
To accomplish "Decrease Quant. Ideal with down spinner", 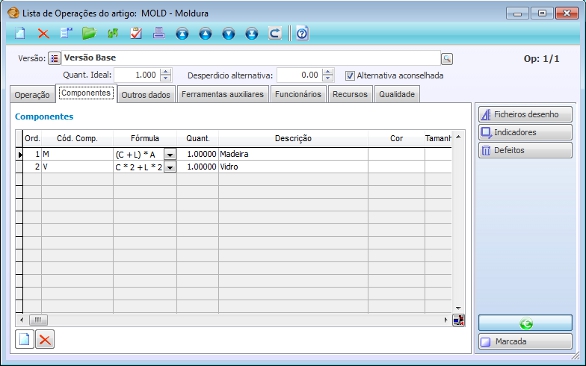I will coord(166,79).
